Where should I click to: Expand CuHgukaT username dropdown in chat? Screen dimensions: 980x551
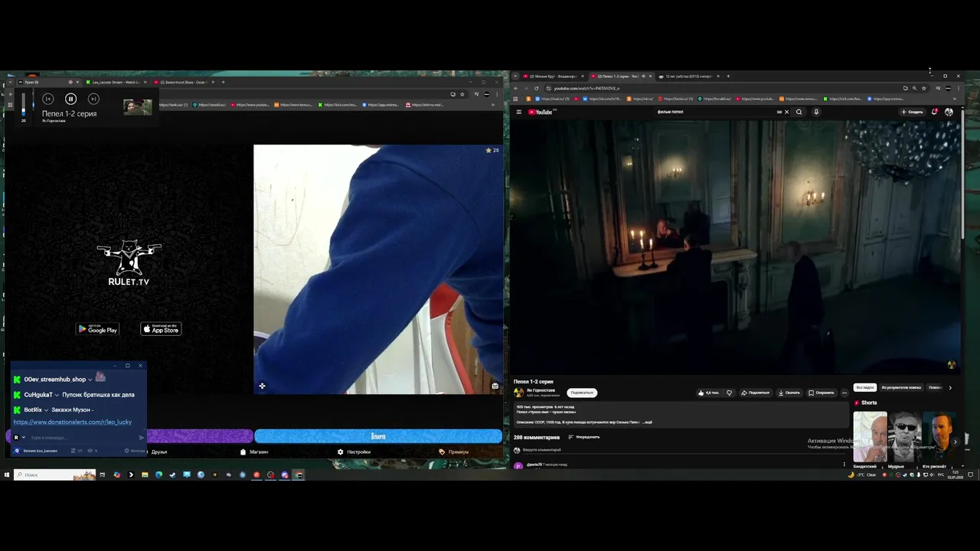point(57,395)
